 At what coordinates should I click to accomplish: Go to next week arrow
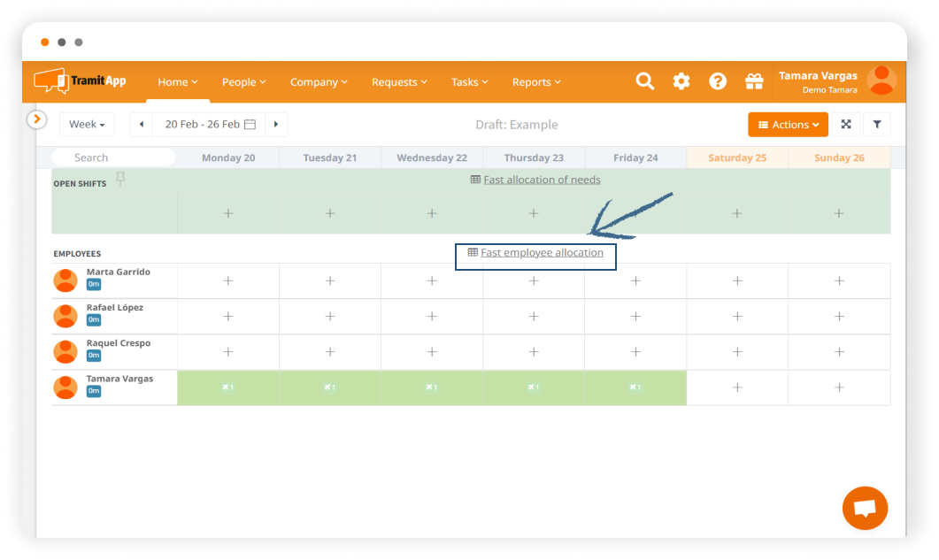tap(276, 125)
